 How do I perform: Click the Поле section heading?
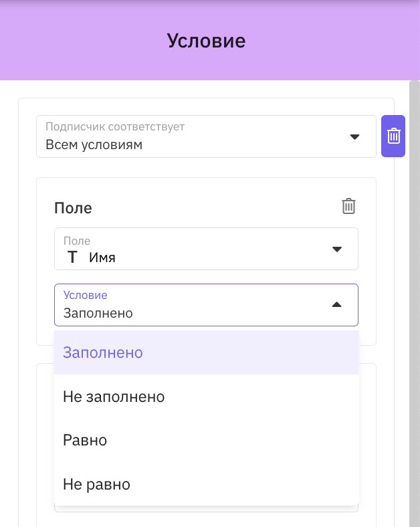(74, 208)
